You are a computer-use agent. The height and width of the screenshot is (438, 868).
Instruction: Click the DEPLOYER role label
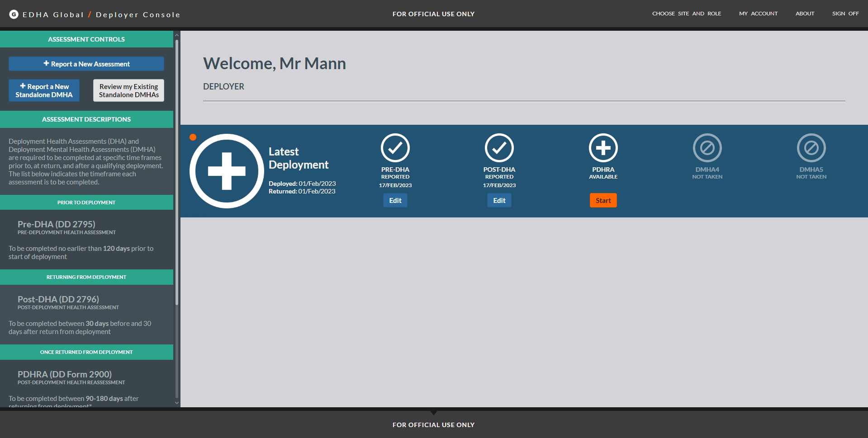[x=223, y=86]
